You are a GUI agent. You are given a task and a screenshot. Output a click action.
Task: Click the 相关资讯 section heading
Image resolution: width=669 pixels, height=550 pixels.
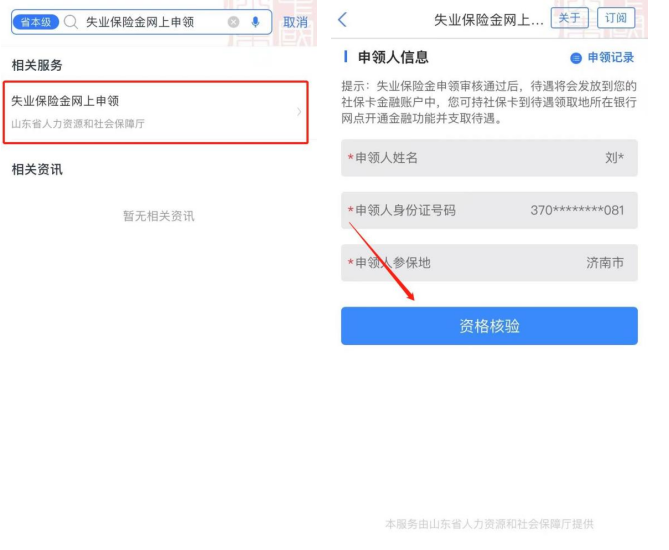point(37,169)
